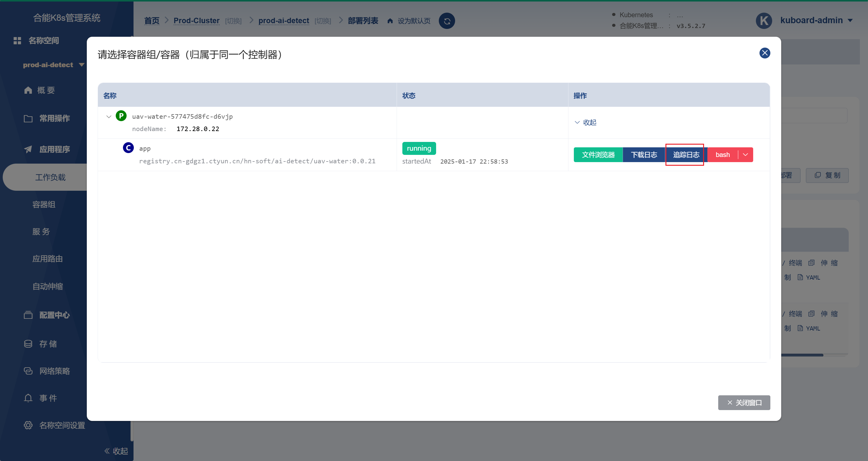
Task: Collapse the uav-water pod row chevron
Action: [x=109, y=117]
